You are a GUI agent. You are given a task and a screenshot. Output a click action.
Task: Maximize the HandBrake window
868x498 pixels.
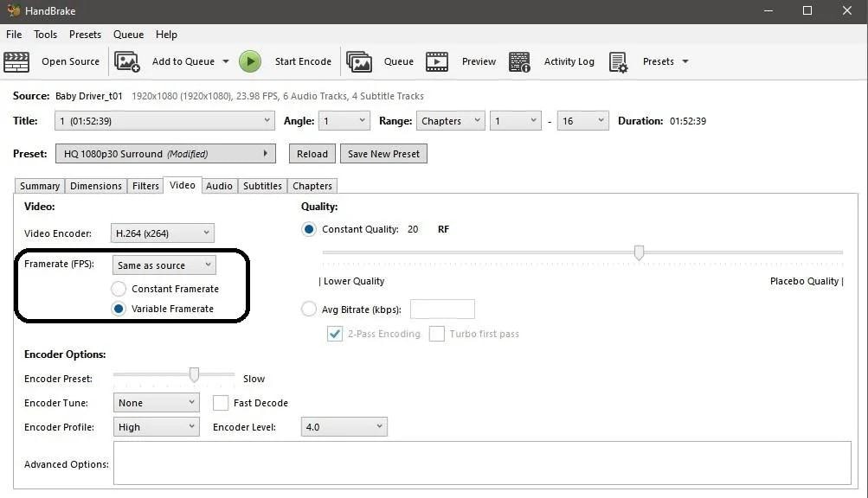[807, 10]
